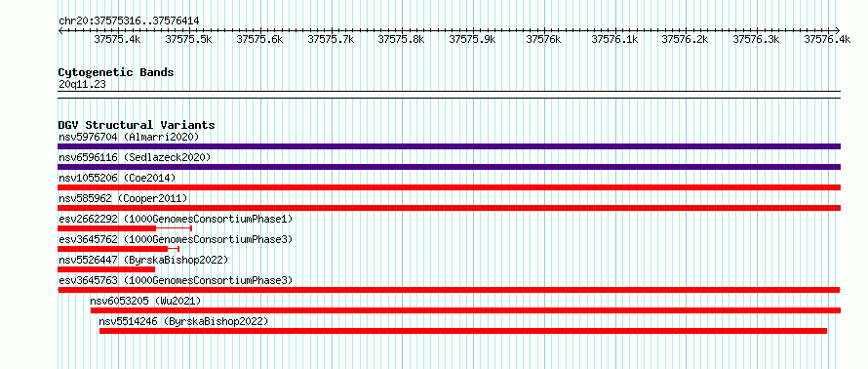Click the 37576.3k ruler tick label
The image size is (868, 369).
coord(756,39)
